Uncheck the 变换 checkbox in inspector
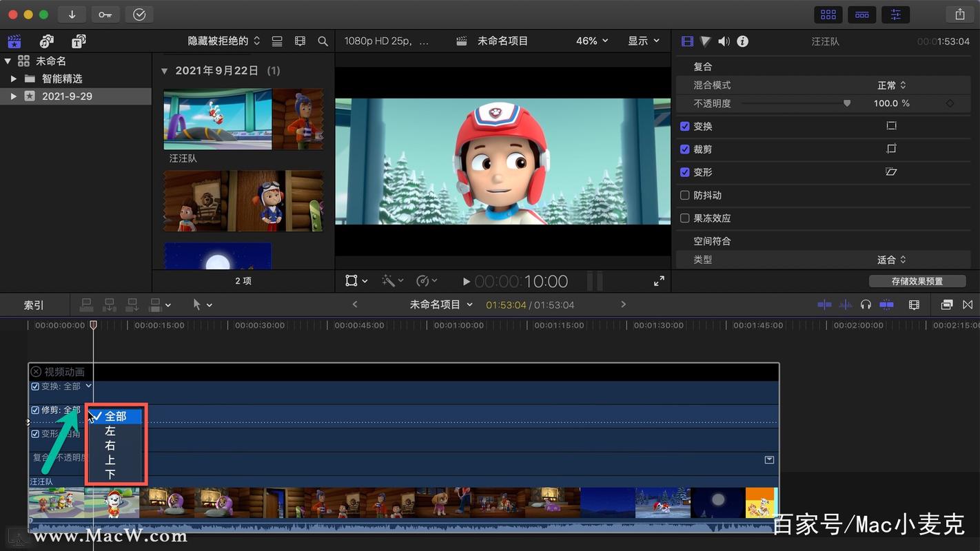The image size is (980, 551). pos(684,126)
